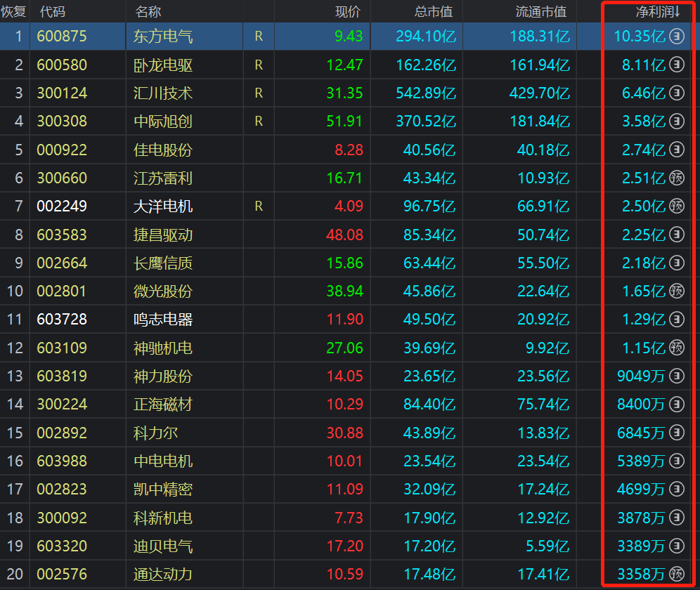Click the report icon next to 2.74亿
This screenshot has height=590, width=700.
coord(677,150)
